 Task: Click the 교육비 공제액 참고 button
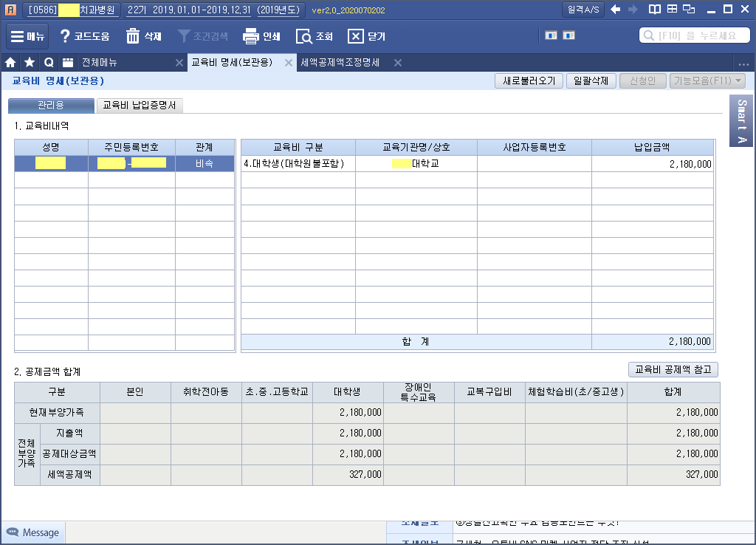click(673, 369)
